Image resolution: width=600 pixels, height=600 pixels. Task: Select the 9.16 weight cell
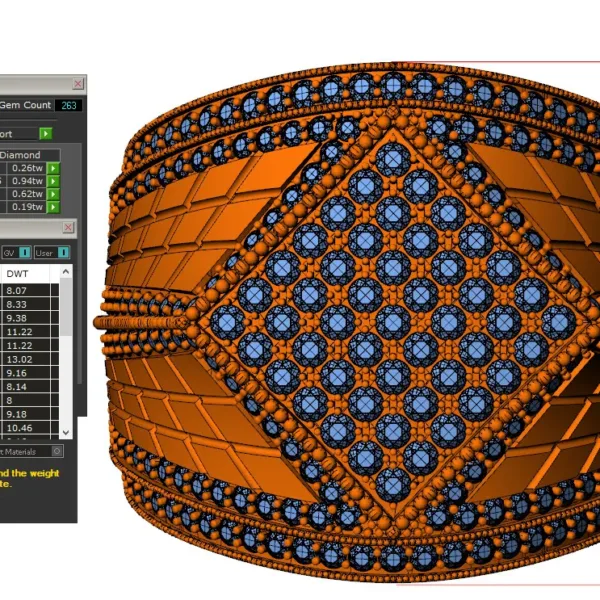pos(26,373)
